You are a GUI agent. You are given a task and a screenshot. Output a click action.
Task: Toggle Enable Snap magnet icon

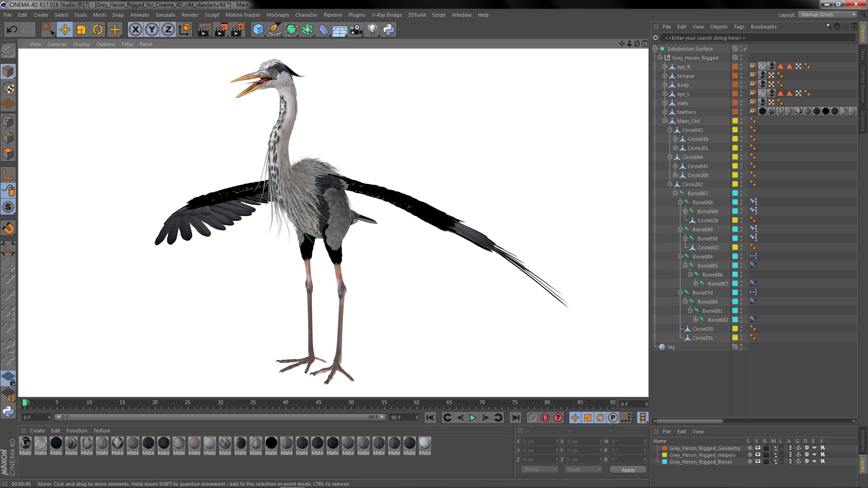click(8, 228)
